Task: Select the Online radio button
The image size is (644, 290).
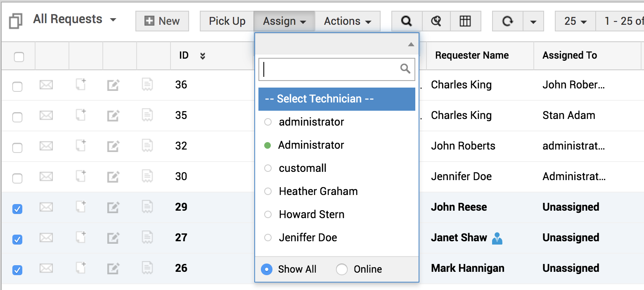Action: [x=342, y=269]
